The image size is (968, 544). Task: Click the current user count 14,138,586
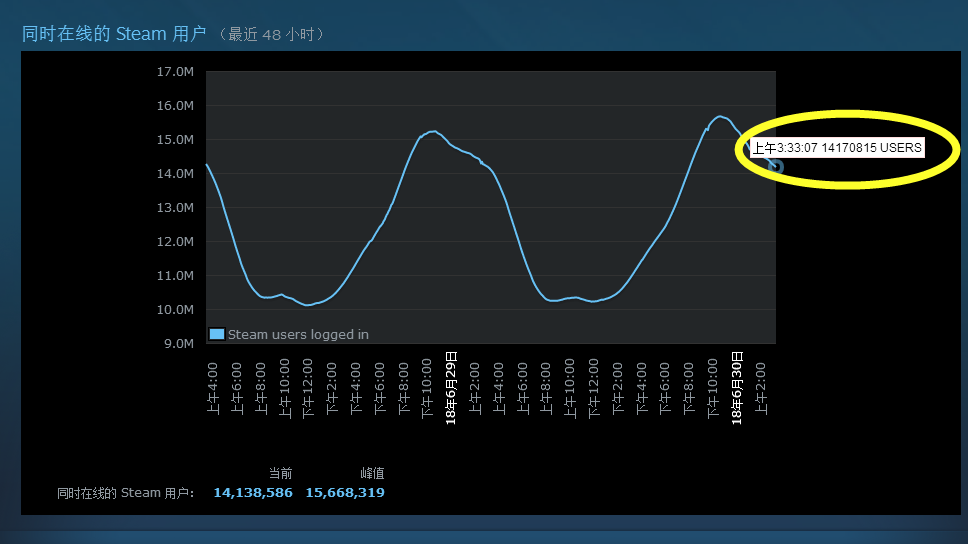(x=253, y=493)
